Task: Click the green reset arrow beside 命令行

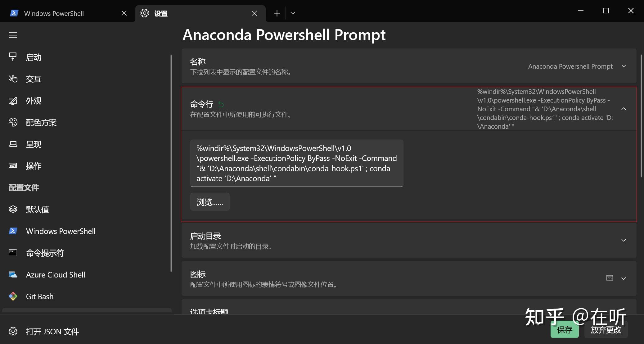Action: (221, 104)
